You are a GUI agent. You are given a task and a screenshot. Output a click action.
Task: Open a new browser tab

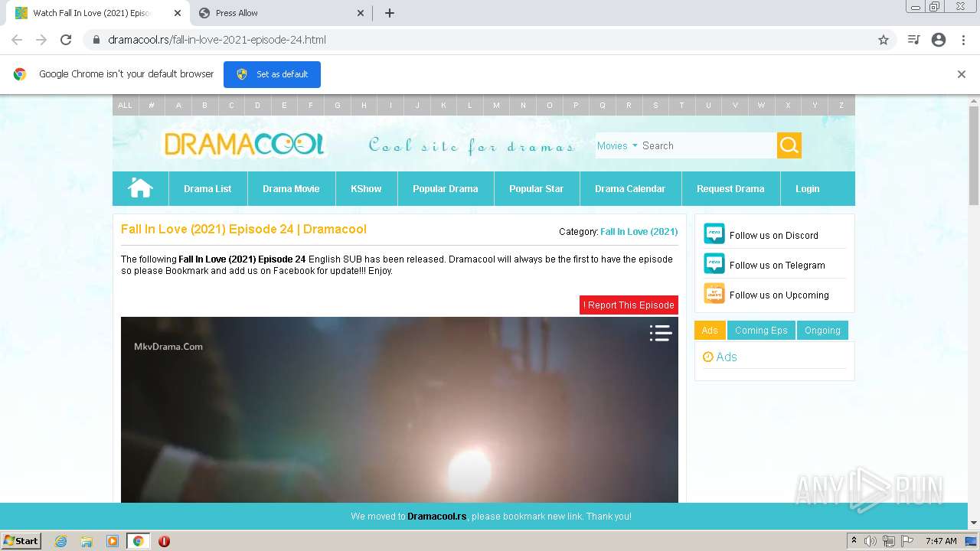tap(389, 13)
